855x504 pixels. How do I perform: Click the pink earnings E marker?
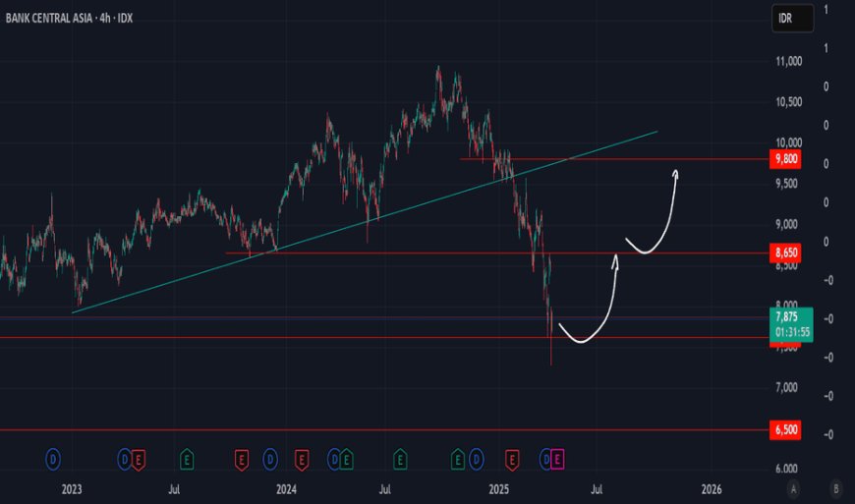[558, 458]
